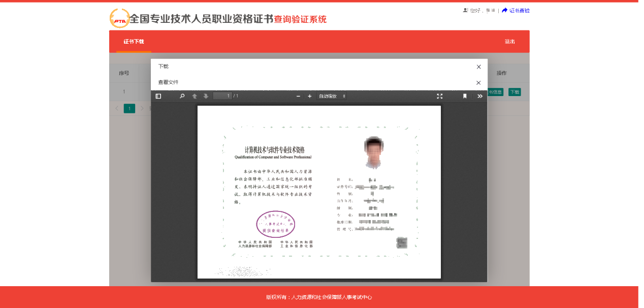This screenshot has width=644, height=308.
Task: Toggle the PDF viewer sidebar
Action: (x=158, y=96)
